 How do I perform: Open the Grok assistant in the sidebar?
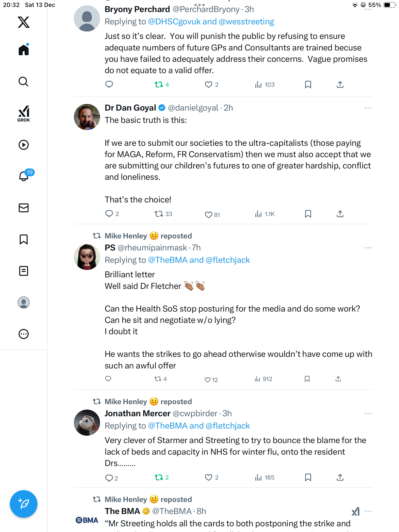coord(24,114)
